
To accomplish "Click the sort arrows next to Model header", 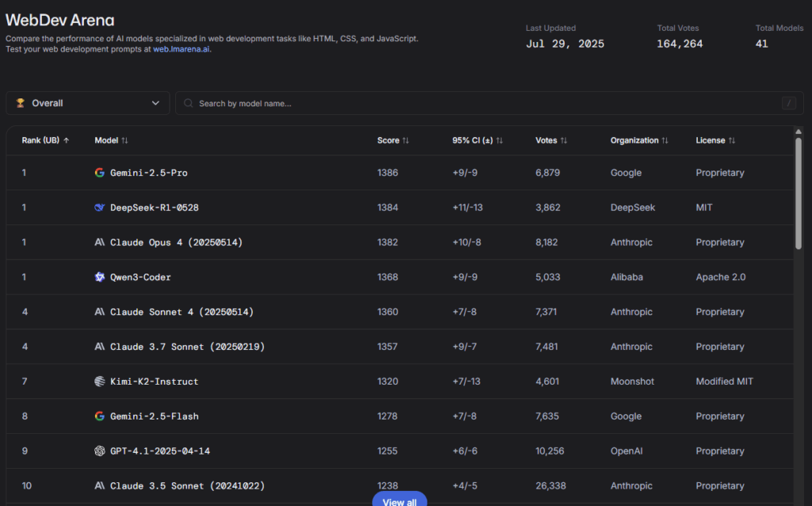I will (x=124, y=140).
